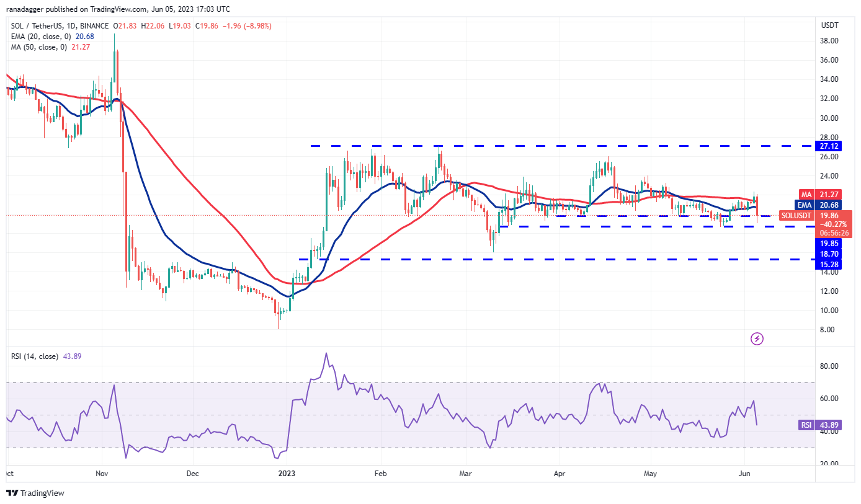Click the Nov label on the time axis

pos(102,474)
